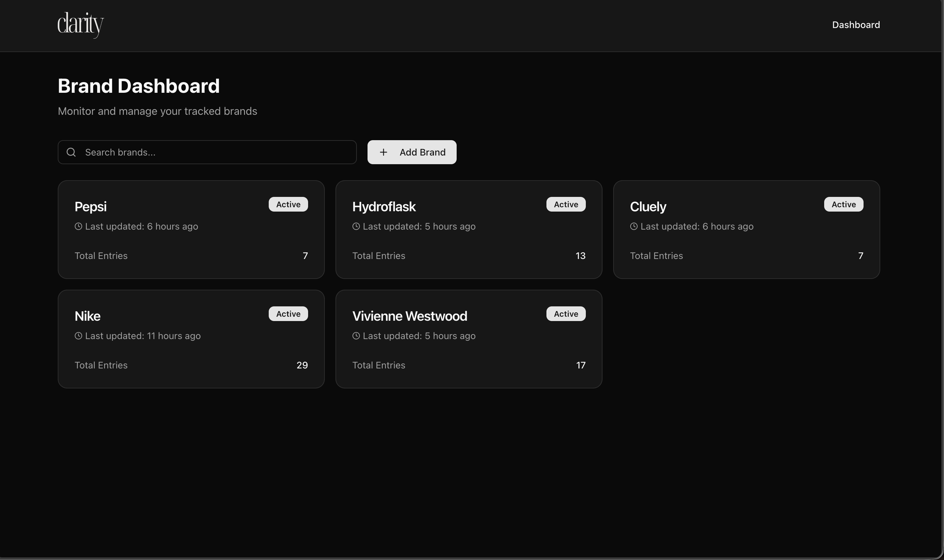The width and height of the screenshot is (944, 560).
Task: Click Active badge on Vivienne Westwood
Action: point(565,314)
